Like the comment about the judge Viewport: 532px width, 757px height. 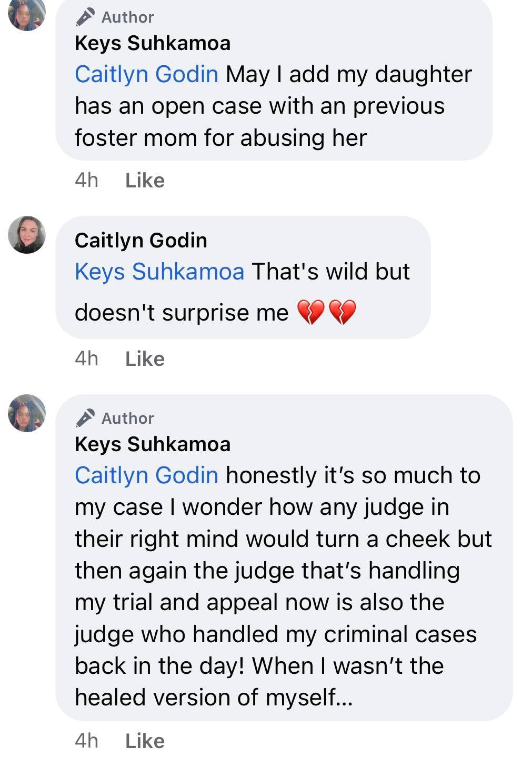[x=145, y=741]
